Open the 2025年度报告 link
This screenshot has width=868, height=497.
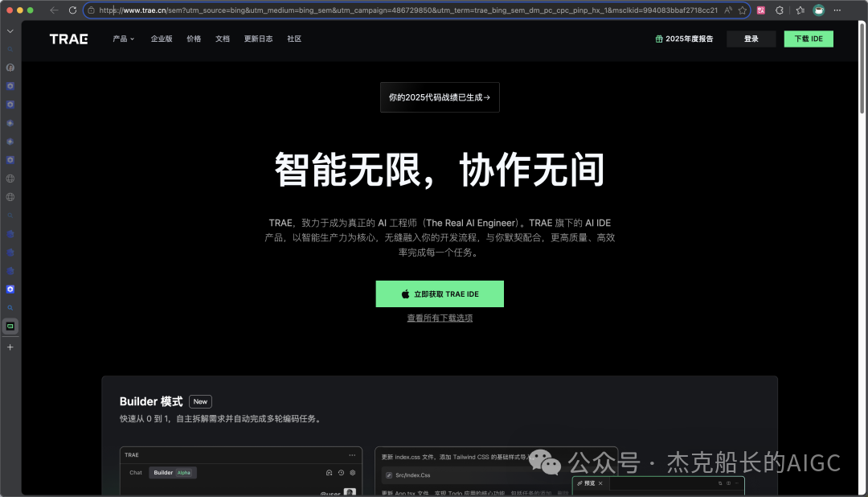coord(684,39)
